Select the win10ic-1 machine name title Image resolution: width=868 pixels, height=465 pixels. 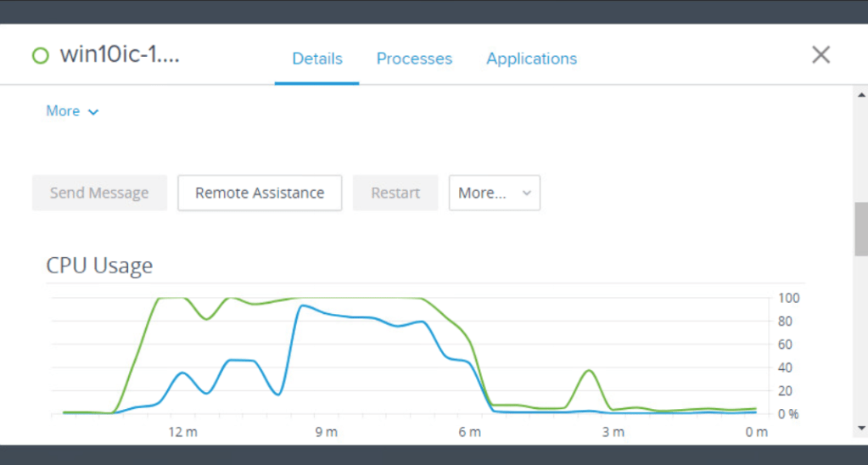(x=119, y=56)
